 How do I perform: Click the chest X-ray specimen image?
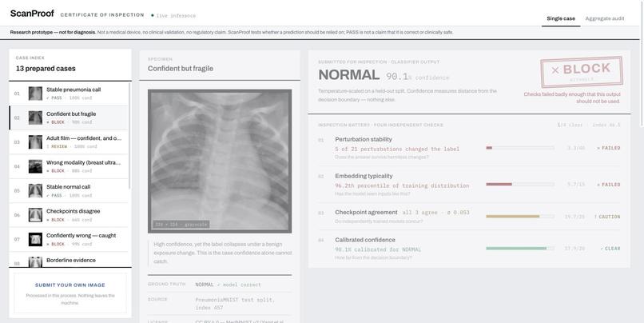coord(220,161)
